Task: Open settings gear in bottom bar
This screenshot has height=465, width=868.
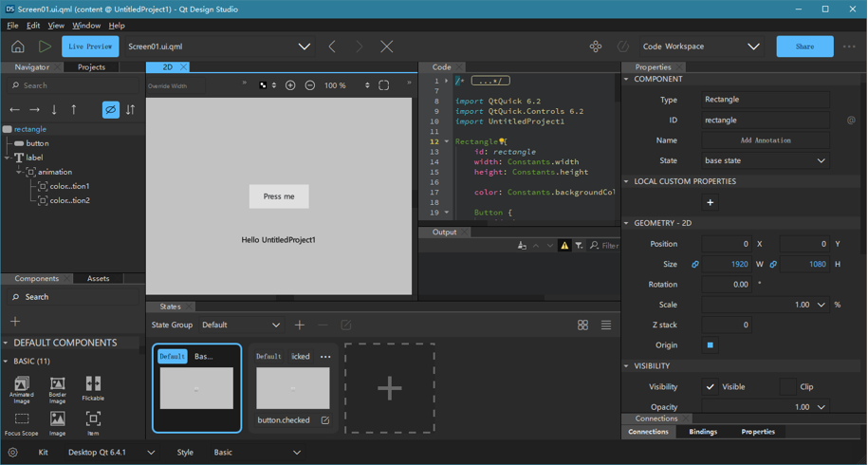Action: click(12, 453)
